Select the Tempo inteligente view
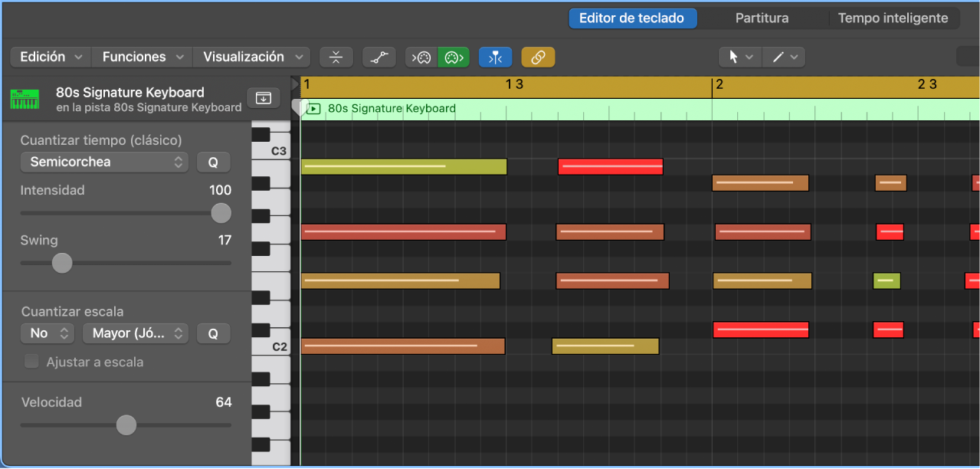 pos(893,18)
